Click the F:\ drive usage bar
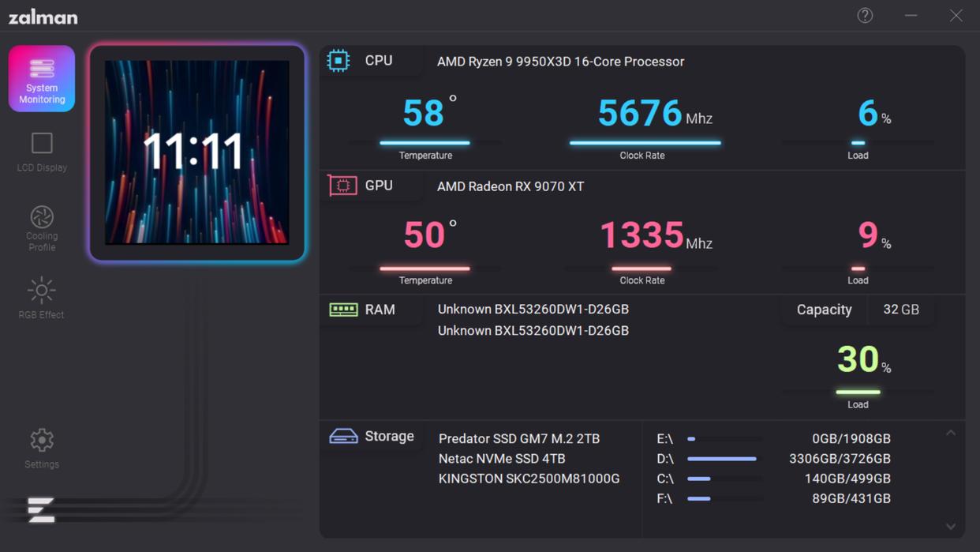 pos(724,498)
